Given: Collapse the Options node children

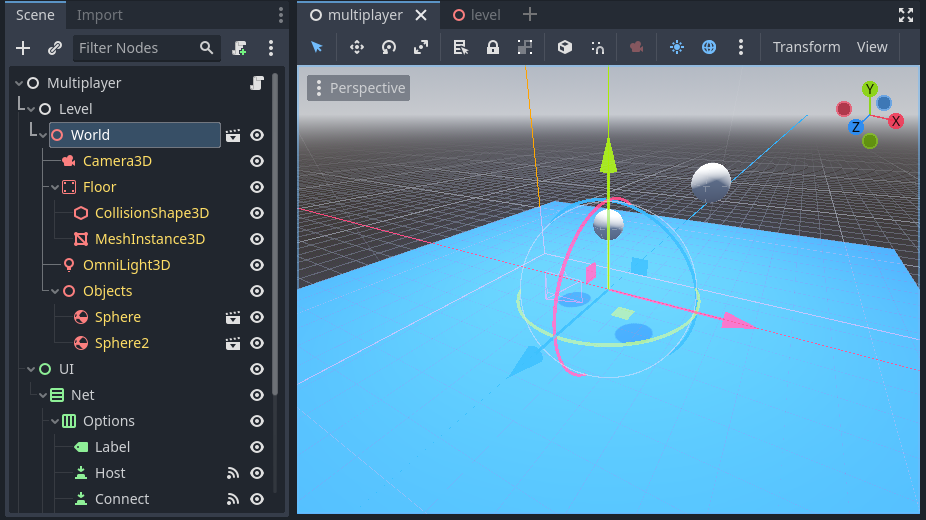Looking at the screenshot, I should (x=55, y=421).
